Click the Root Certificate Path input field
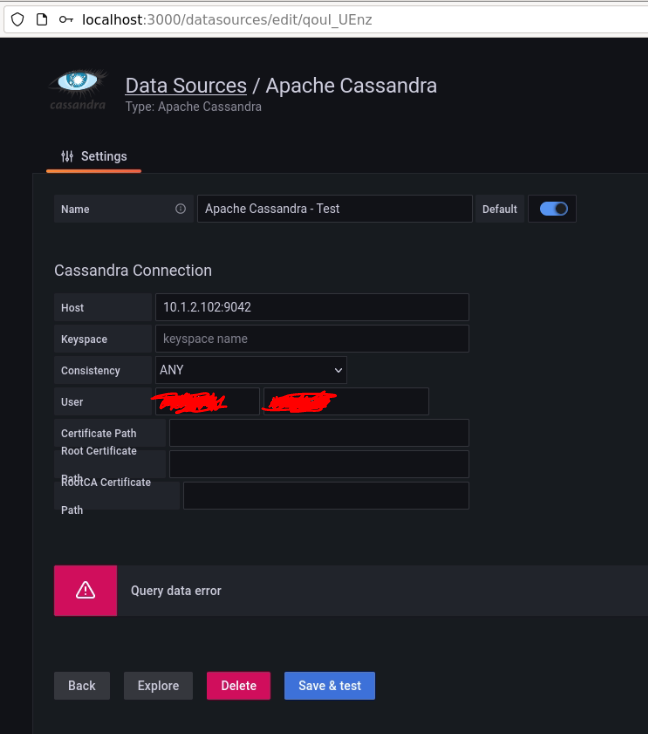Screen dimensions: 648x734 point(319,464)
